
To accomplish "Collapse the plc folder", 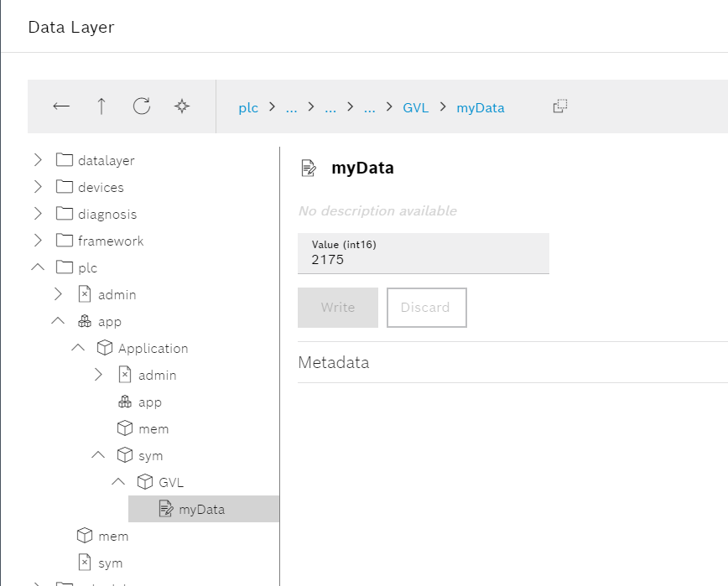I will (38, 267).
